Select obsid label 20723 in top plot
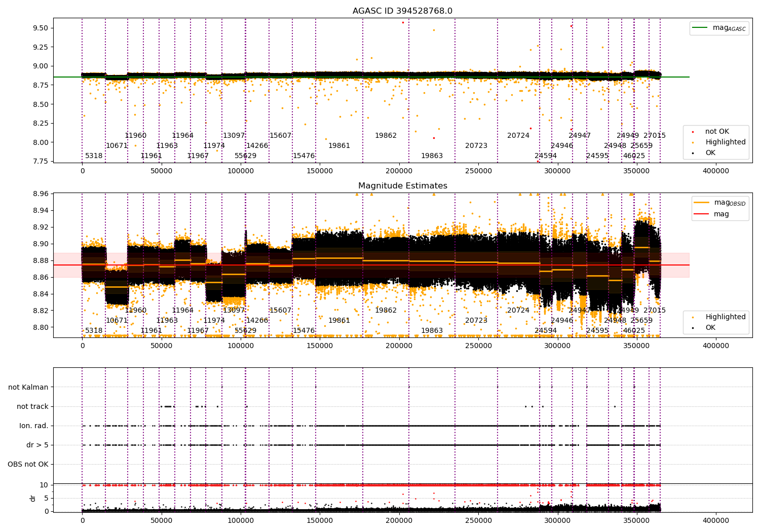 click(476, 146)
